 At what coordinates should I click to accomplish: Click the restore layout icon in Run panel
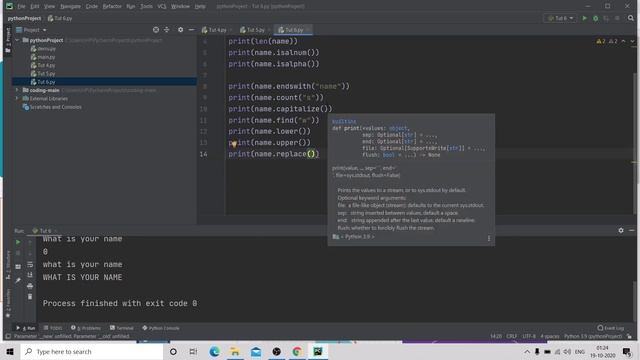[18, 267]
